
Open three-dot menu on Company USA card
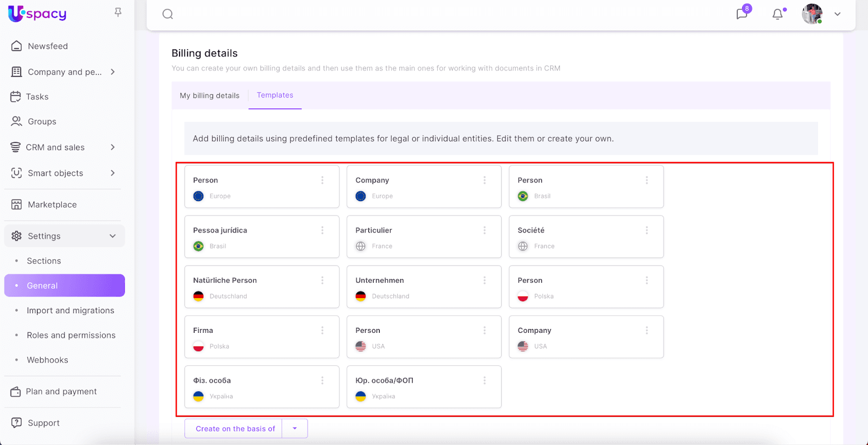[647, 331]
